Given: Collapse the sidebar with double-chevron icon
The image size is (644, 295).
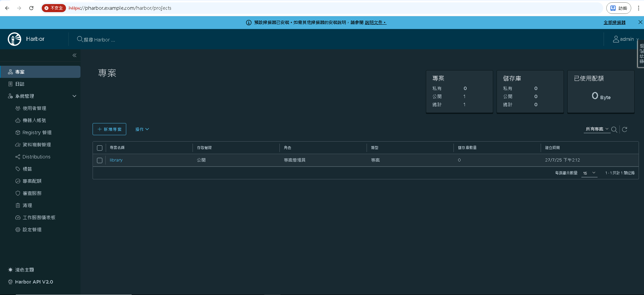Looking at the screenshot, I should click(x=74, y=55).
